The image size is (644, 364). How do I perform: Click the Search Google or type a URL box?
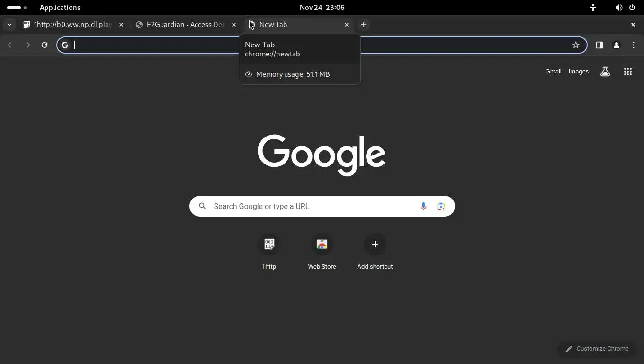(x=322, y=206)
